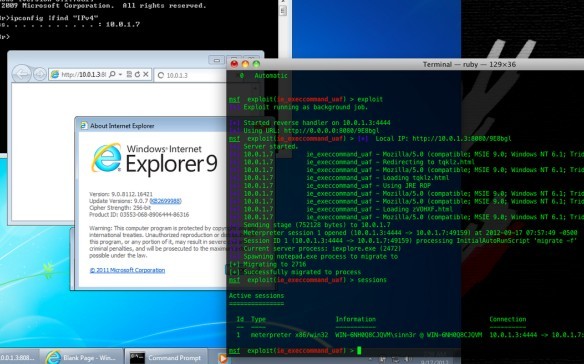Screen dimensions: 584x364
Task: Switch to Command Prompt in the taskbar
Action: [x=166, y=357]
